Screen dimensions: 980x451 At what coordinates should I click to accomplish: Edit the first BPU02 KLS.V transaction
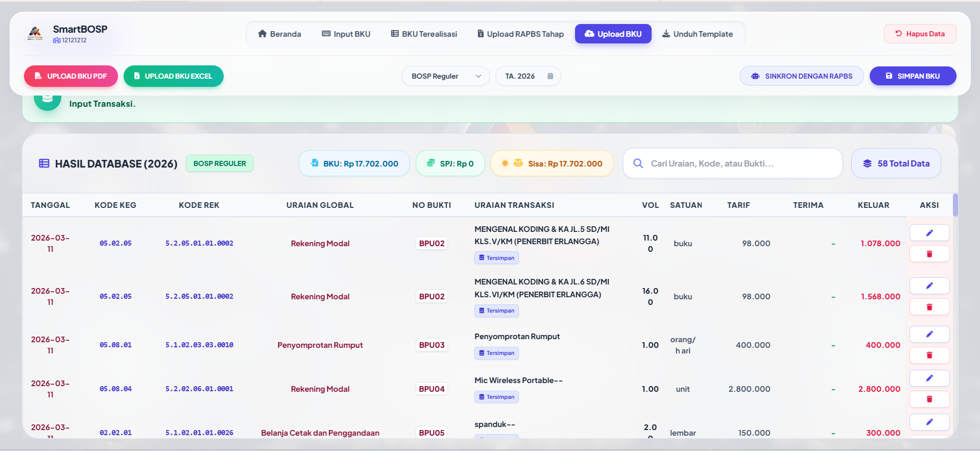click(x=929, y=233)
